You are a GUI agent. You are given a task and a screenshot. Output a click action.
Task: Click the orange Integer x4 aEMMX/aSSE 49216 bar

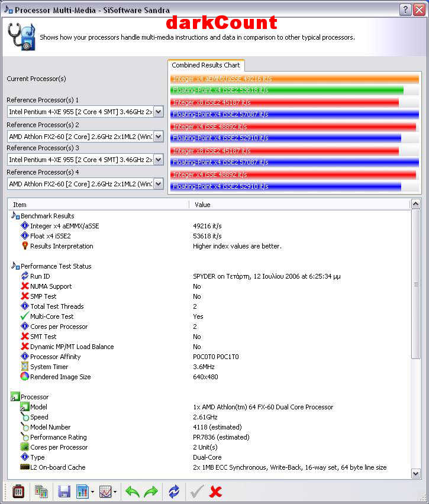(295, 79)
